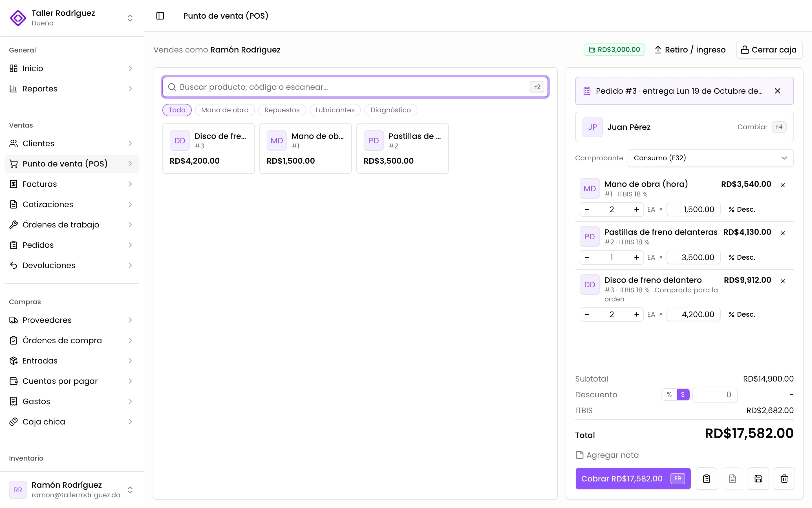Expand the Órdenes de trabajo chevron

(130, 225)
